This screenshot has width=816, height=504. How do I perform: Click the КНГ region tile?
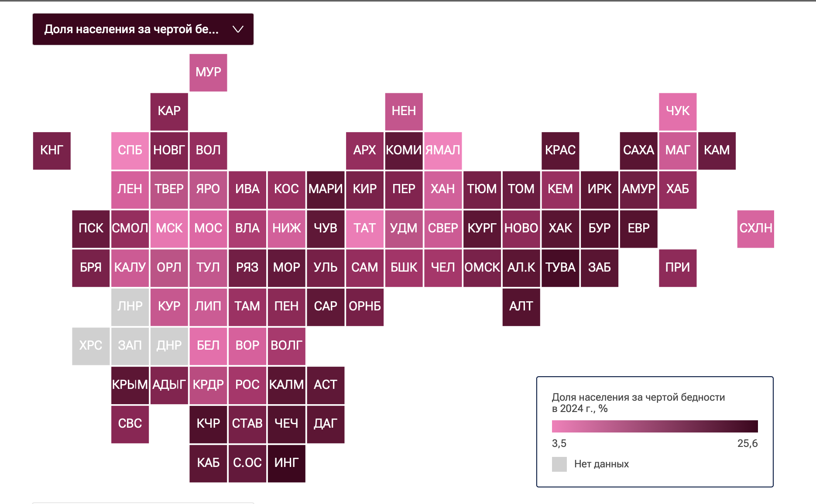click(52, 150)
